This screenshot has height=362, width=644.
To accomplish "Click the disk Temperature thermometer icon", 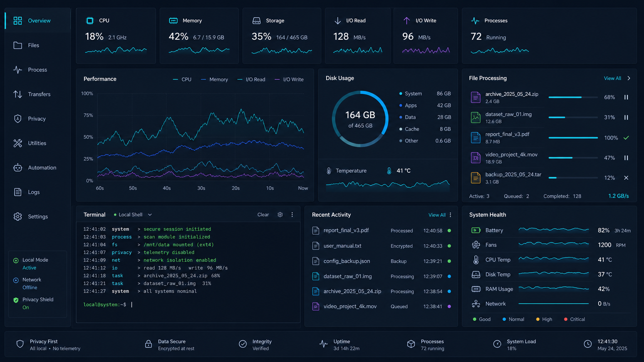I will [x=329, y=171].
